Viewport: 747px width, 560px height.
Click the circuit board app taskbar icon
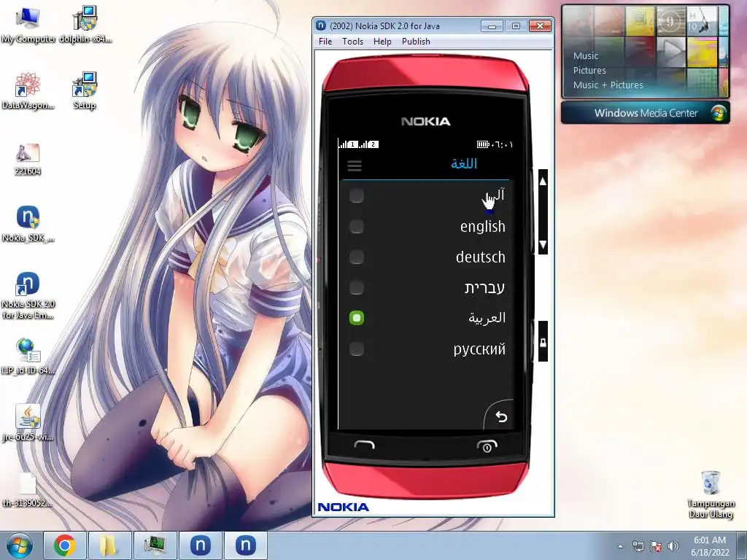tap(155, 545)
